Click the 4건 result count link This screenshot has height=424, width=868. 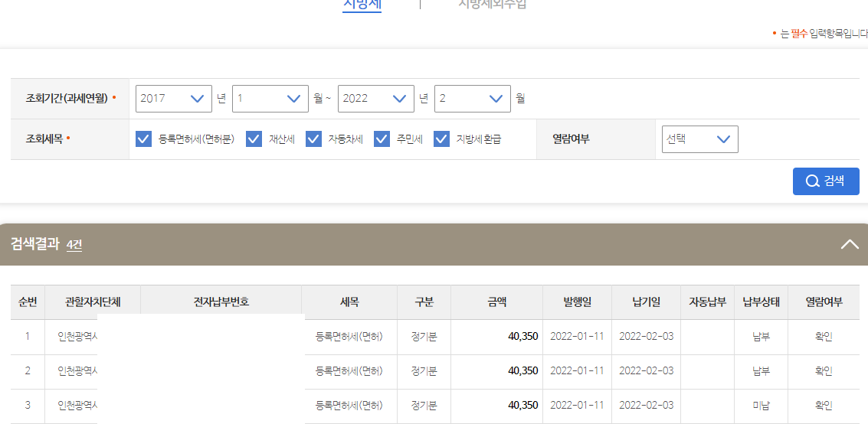point(74,244)
